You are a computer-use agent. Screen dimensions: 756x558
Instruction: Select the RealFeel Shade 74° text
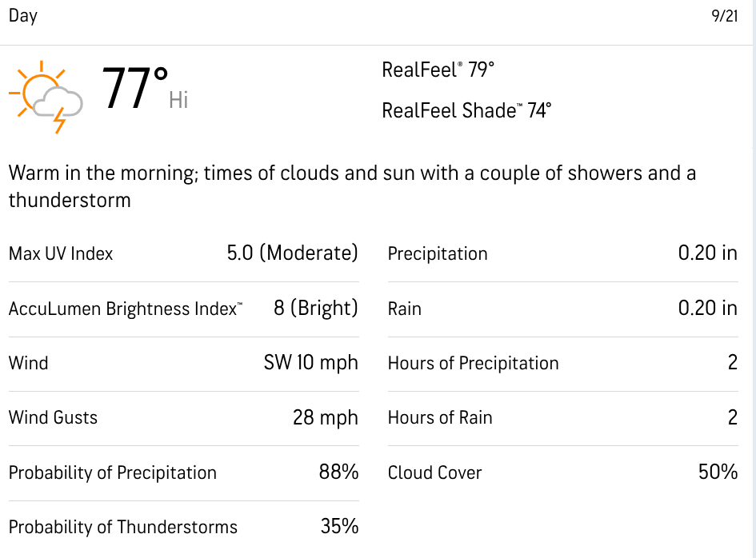[x=466, y=110]
